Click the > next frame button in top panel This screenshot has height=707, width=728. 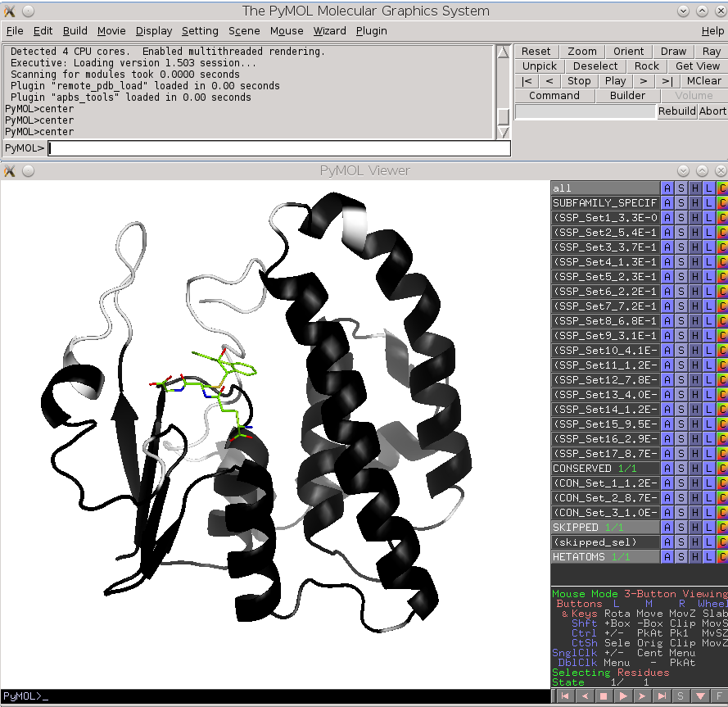[643, 81]
